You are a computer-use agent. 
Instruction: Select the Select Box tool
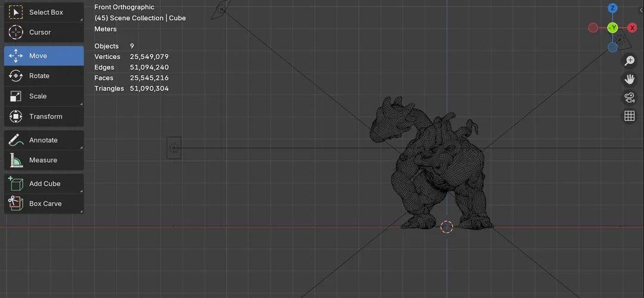[x=44, y=12]
